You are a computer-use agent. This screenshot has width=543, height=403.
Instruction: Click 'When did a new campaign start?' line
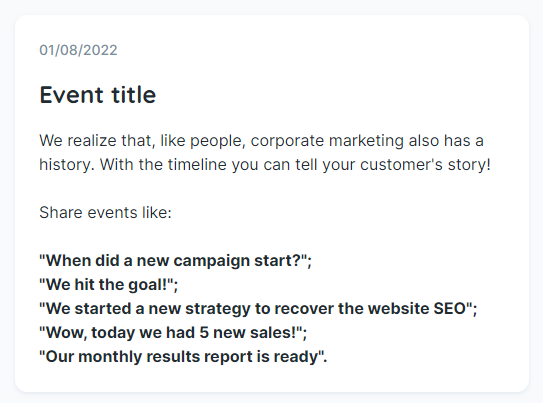(175, 261)
